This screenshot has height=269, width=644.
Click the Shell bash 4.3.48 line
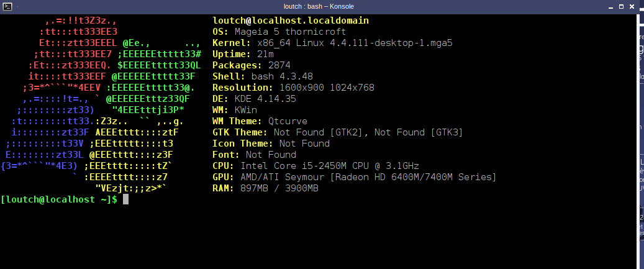coord(263,76)
